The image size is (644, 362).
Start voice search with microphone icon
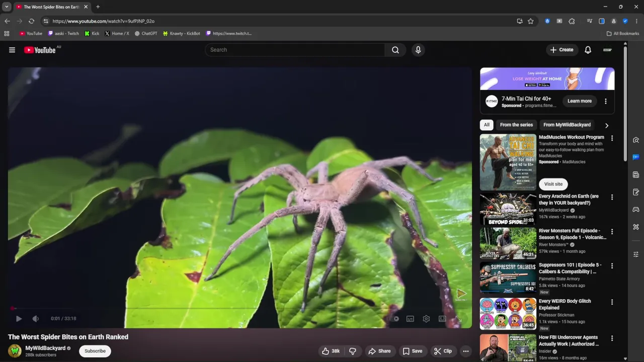[418, 50]
